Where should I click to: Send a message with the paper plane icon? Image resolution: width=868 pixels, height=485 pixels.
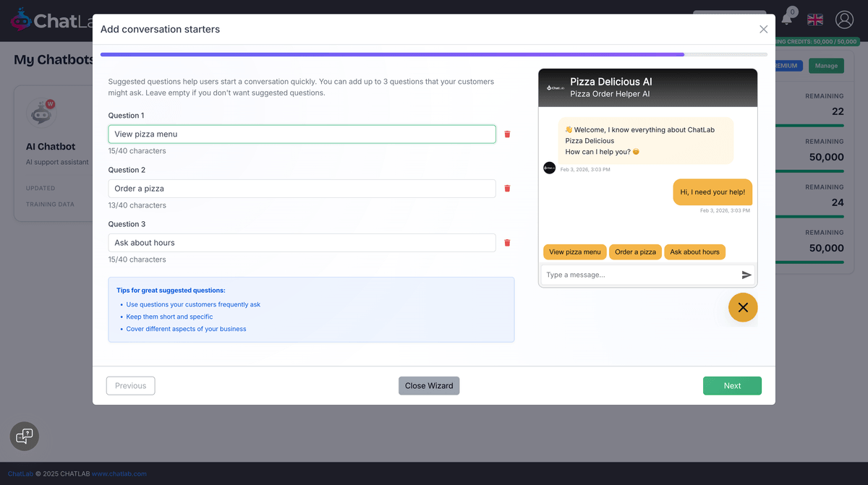coord(746,274)
